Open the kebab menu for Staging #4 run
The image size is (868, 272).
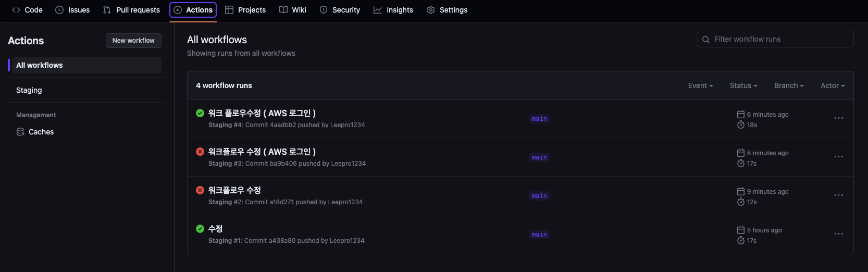[838, 118]
